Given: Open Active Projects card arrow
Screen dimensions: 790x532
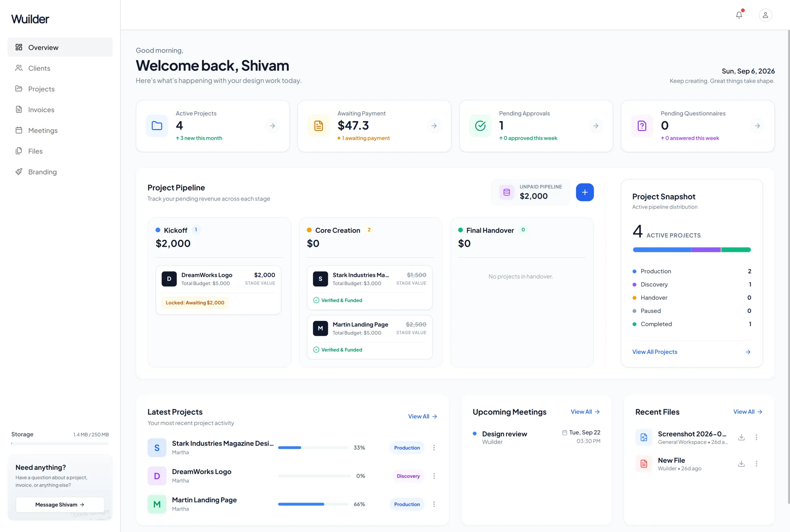Looking at the screenshot, I should 273,126.
